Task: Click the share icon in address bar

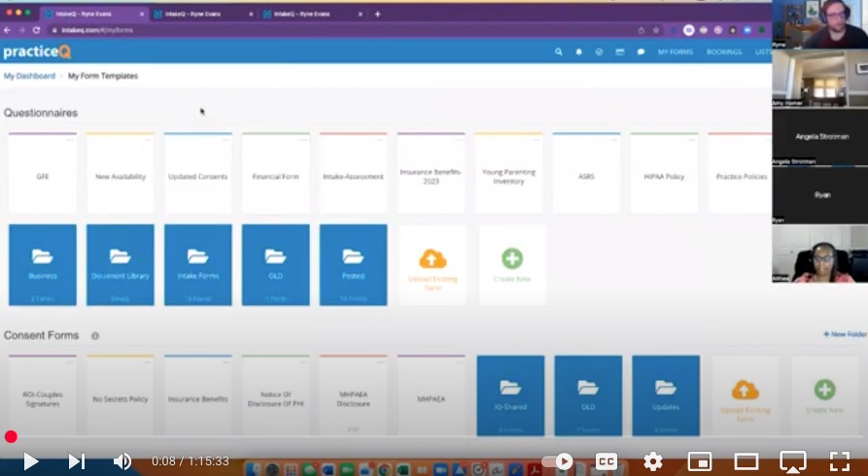Action: [x=642, y=30]
